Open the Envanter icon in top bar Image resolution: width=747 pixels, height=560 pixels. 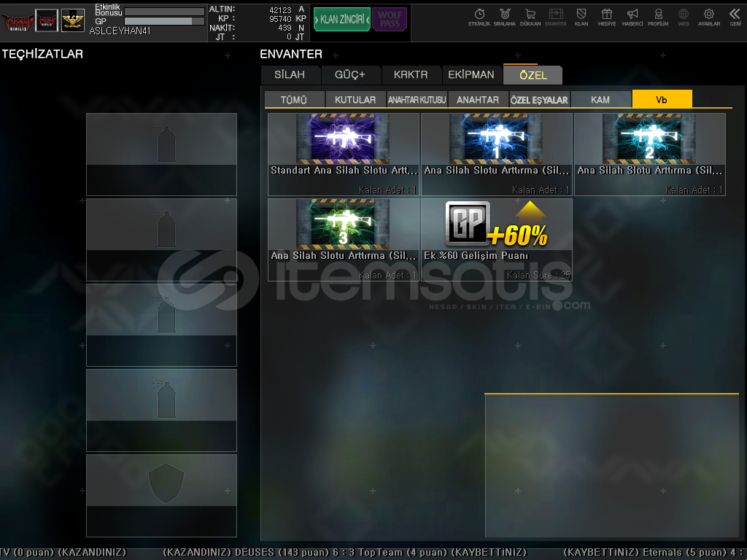click(555, 17)
